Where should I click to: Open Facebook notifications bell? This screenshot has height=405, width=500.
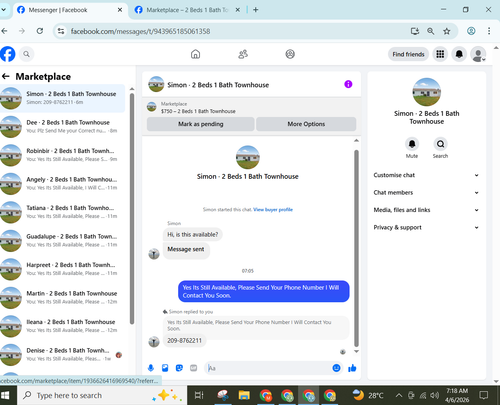pyautogui.click(x=459, y=54)
